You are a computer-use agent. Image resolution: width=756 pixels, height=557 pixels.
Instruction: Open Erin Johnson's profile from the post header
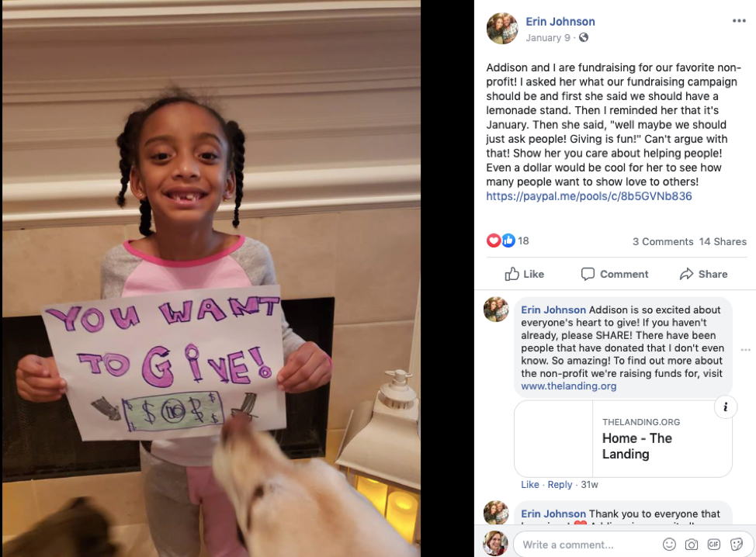[x=560, y=22]
